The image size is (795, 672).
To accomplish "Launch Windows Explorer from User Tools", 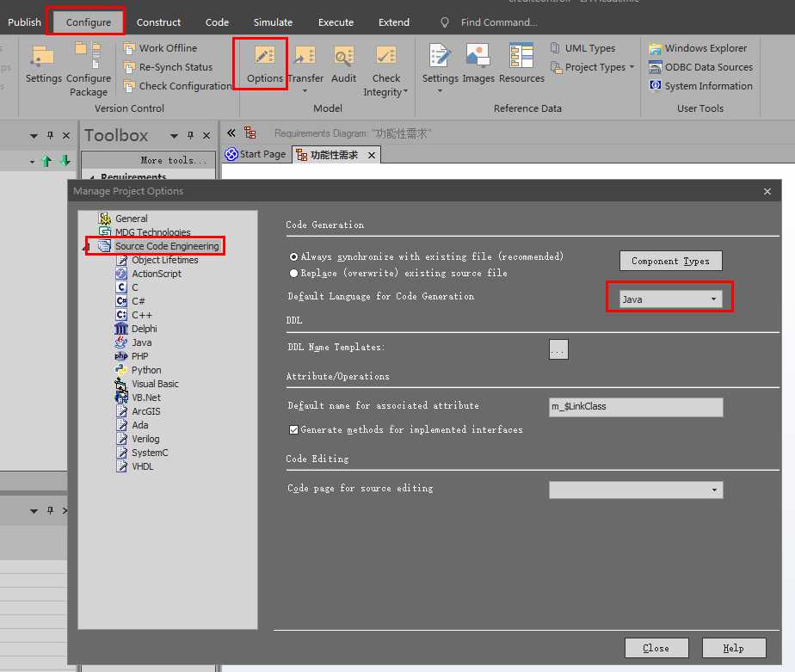I will (x=698, y=48).
